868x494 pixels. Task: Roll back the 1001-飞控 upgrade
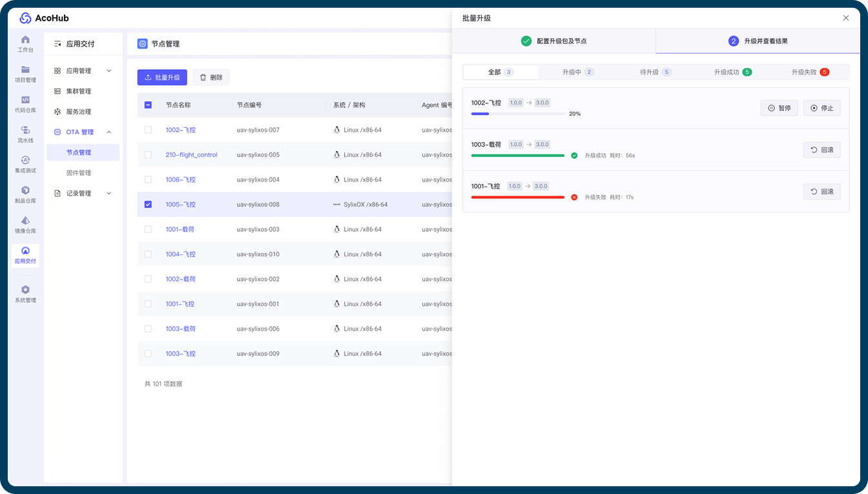click(822, 191)
